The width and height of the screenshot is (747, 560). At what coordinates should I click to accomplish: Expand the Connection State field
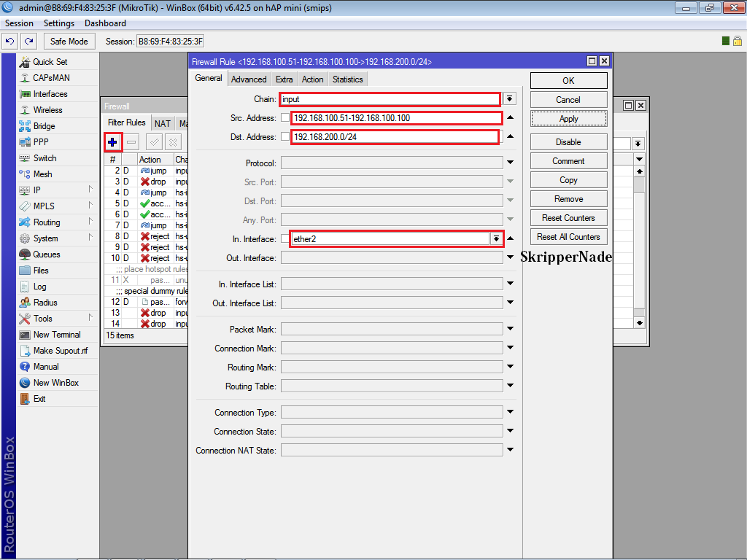(x=510, y=431)
